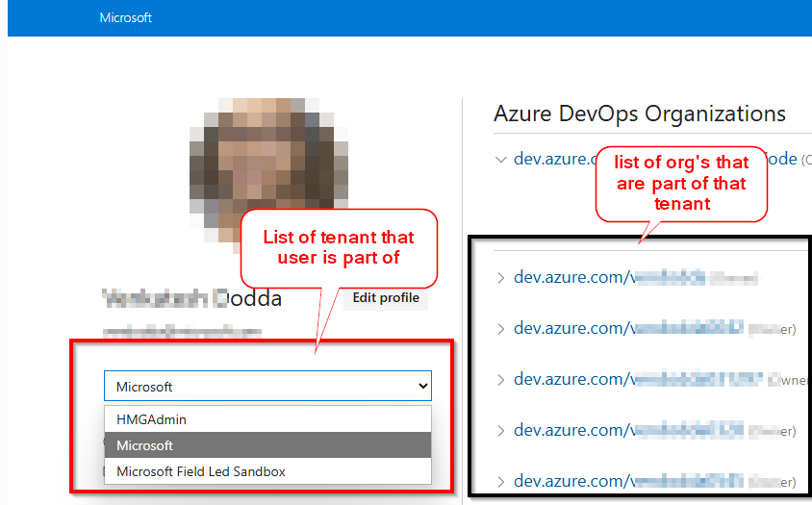
Task: Click the Azure DevOps Organizations heading
Action: coord(640,114)
